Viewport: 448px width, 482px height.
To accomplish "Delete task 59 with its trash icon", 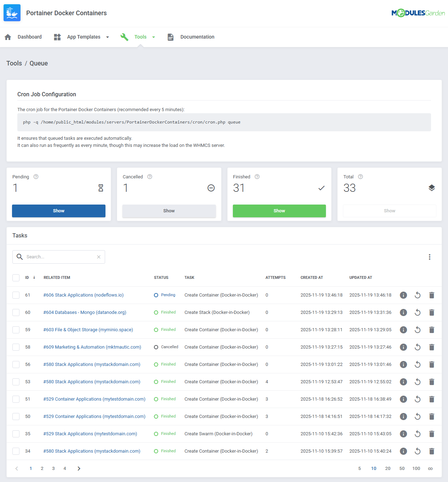I will [x=431, y=330].
